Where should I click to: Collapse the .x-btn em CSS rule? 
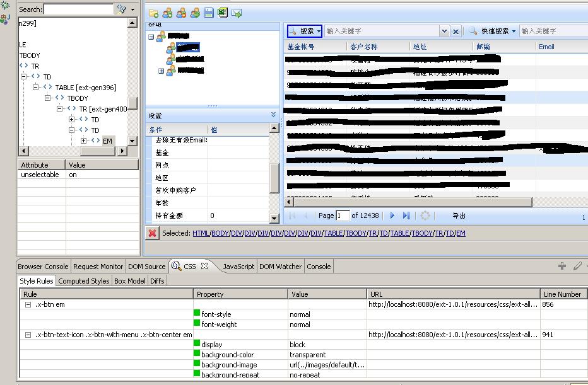(x=28, y=304)
